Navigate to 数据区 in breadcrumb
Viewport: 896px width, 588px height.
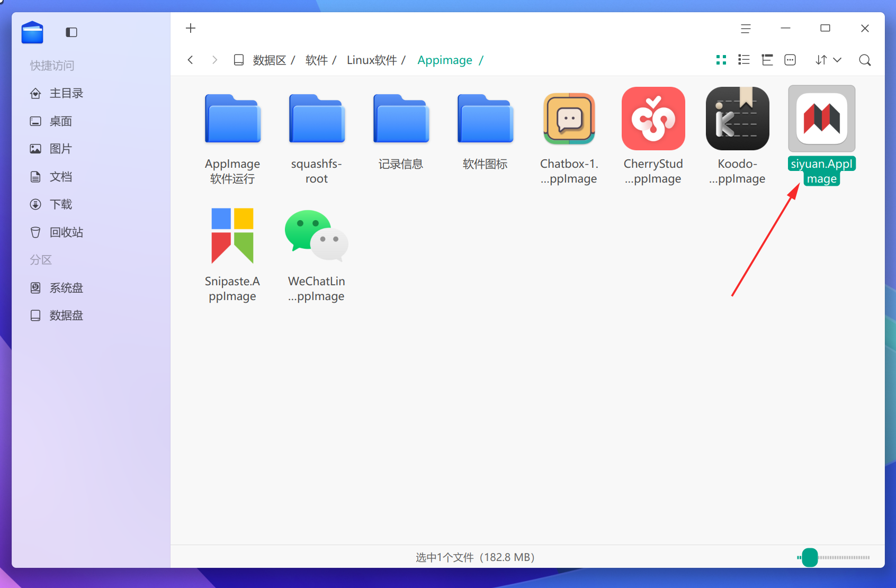[270, 60]
